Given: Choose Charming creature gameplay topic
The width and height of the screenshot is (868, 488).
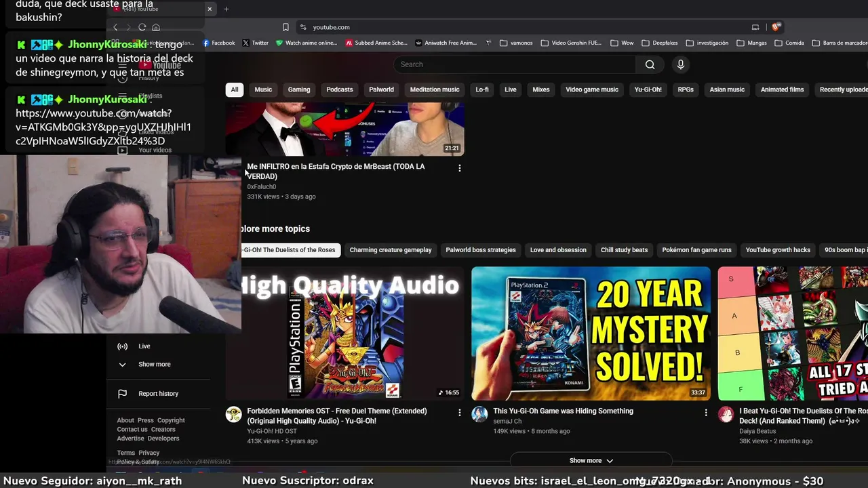Looking at the screenshot, I should [x=391, y=250].
